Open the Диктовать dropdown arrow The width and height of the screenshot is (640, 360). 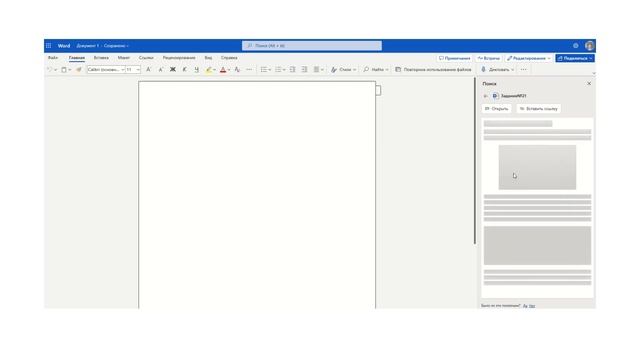[513, 70]
